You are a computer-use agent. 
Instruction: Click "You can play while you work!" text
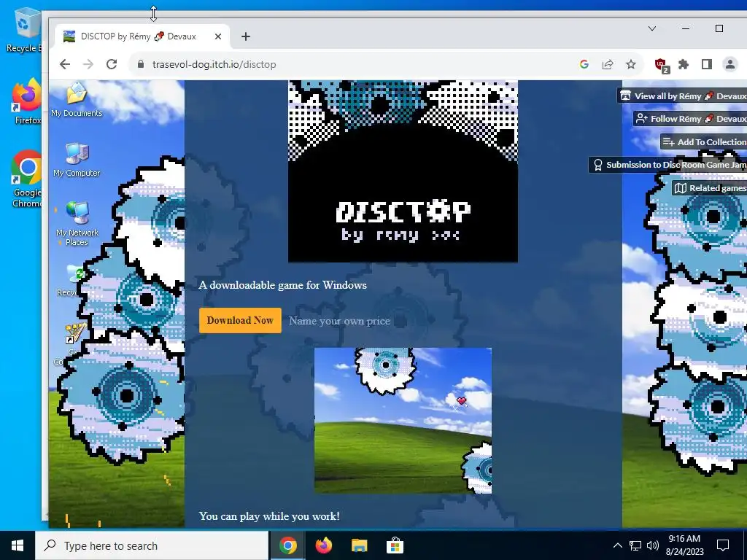tap(269, 516)
